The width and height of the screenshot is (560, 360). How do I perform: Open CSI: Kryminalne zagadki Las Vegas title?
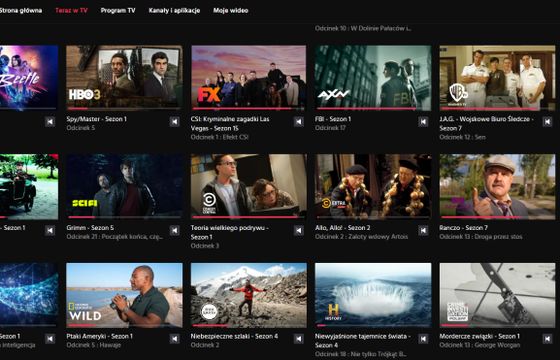tap(230, 124)
